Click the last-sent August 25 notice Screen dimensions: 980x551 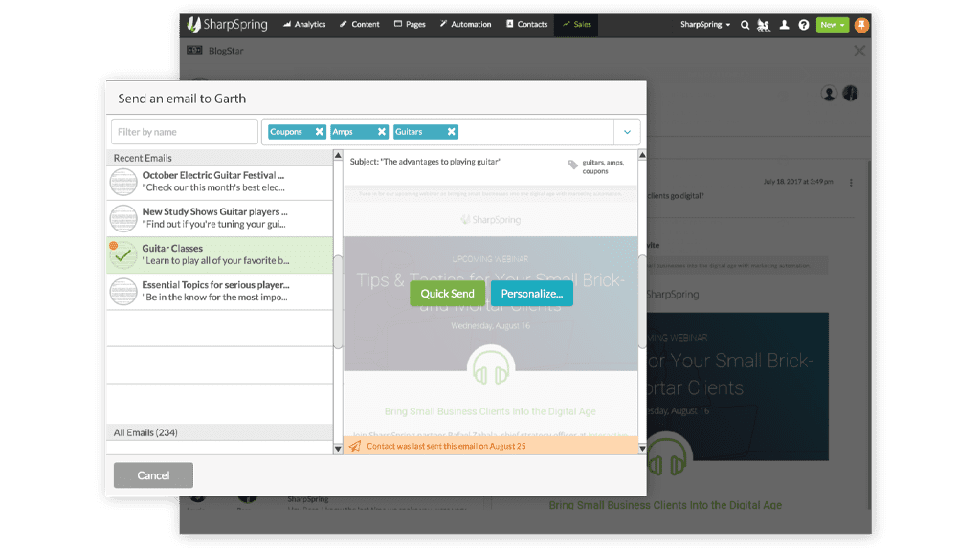(x=491, y=446)
